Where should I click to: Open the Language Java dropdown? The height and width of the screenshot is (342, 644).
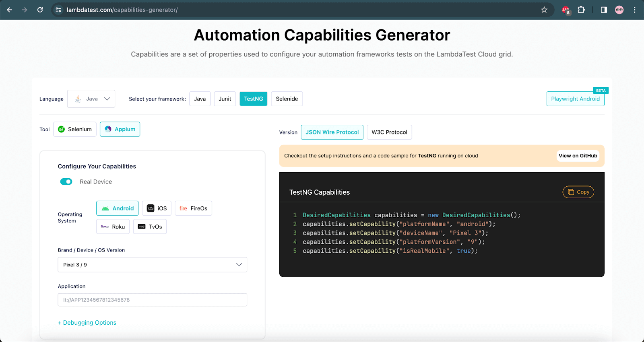click(91, 99)
